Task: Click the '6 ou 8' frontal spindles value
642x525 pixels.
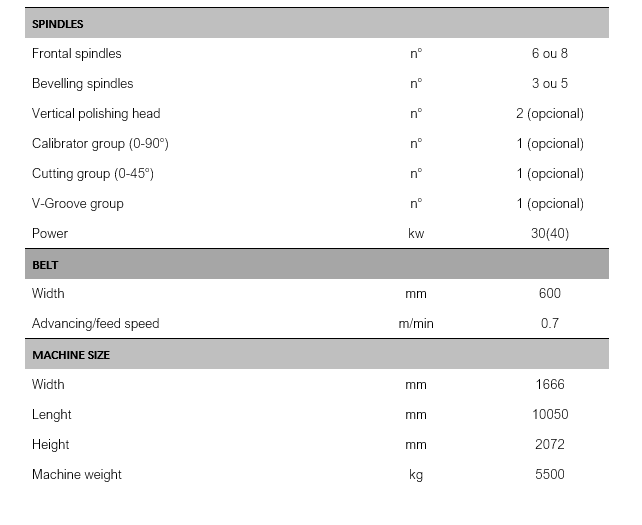Action: [550, 54]
